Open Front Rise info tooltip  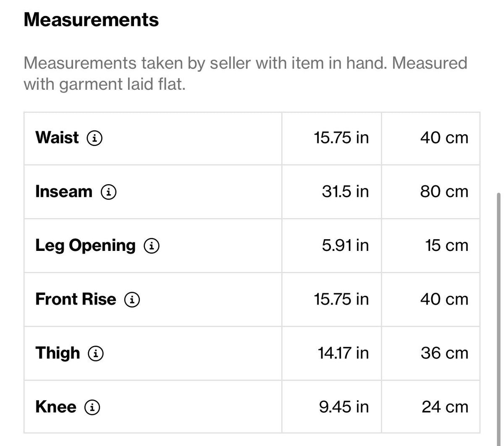pyautogui.click(x=132, y=300)
